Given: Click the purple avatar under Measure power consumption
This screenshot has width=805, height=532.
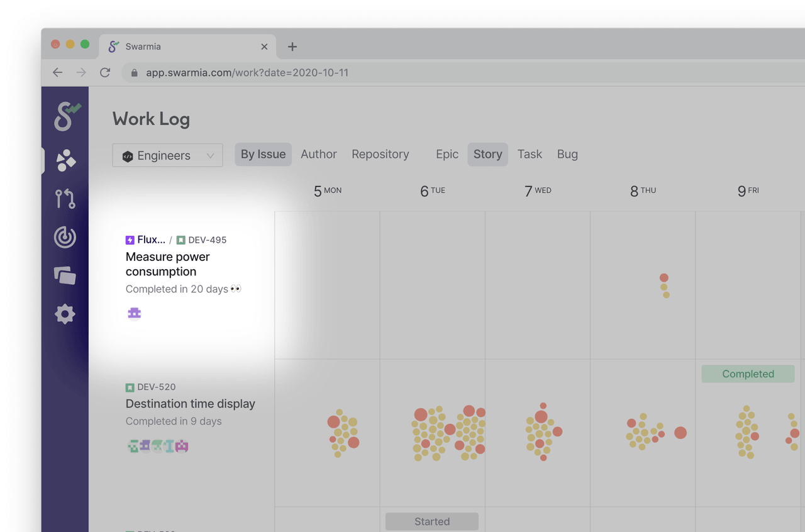Looking at the screenshot, I should tap(134, 313).
